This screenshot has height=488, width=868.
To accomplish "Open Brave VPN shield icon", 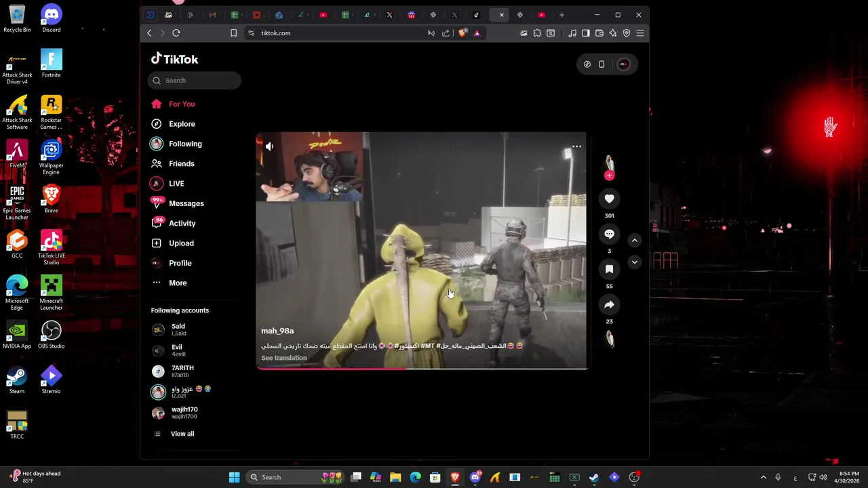I will point(627,33).
